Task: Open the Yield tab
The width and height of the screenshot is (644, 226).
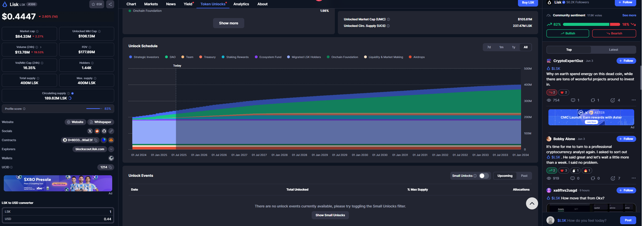Action: pos(188,4)
